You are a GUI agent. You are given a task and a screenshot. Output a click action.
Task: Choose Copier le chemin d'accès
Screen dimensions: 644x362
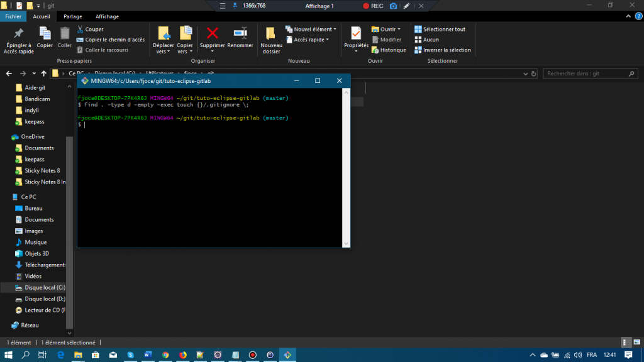[111, 40]
